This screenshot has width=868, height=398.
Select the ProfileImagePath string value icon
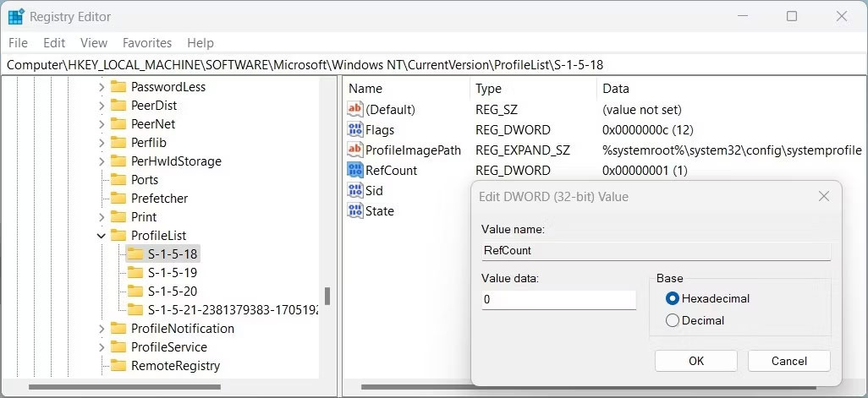pos(354,150)
